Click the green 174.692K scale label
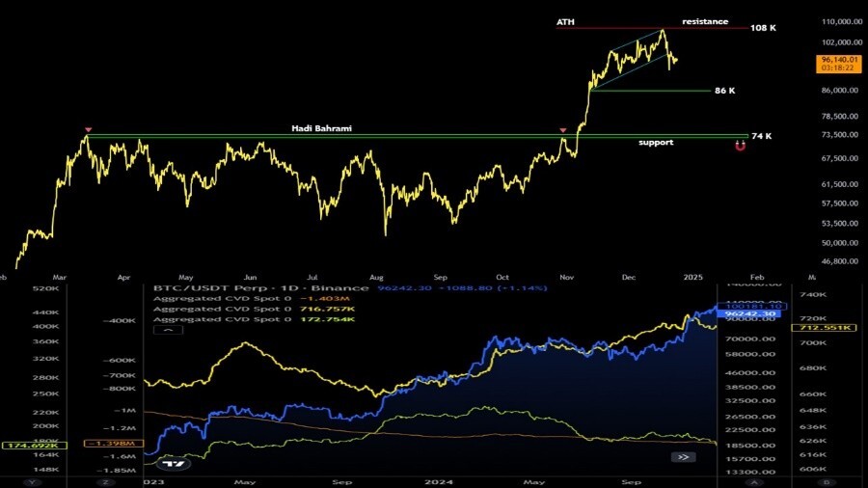 point(34,445)
